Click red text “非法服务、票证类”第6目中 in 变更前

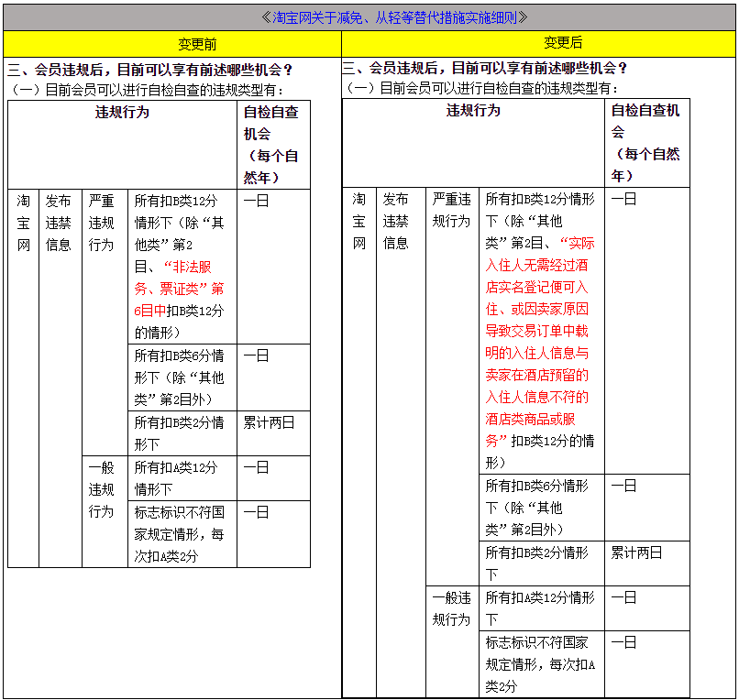pos(179,289)
